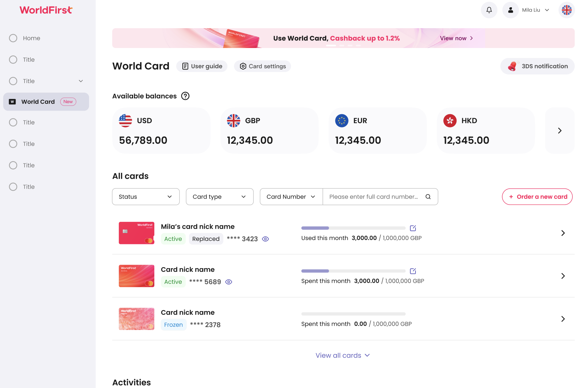This screenshot has height=388, width=588.
Task: Open the Card type dropdown
Action: tap(220, 197)
